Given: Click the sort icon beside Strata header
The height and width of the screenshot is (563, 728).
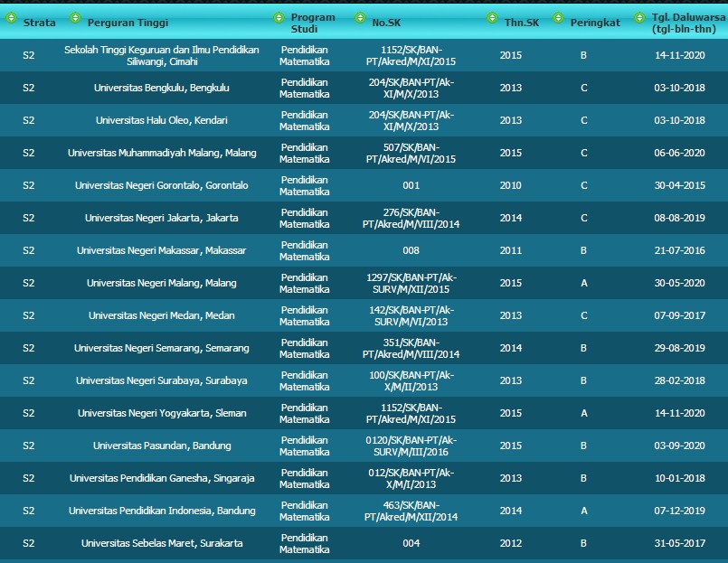Looking at the screenshot, I should pyautogui.click(x=11, y=18).
